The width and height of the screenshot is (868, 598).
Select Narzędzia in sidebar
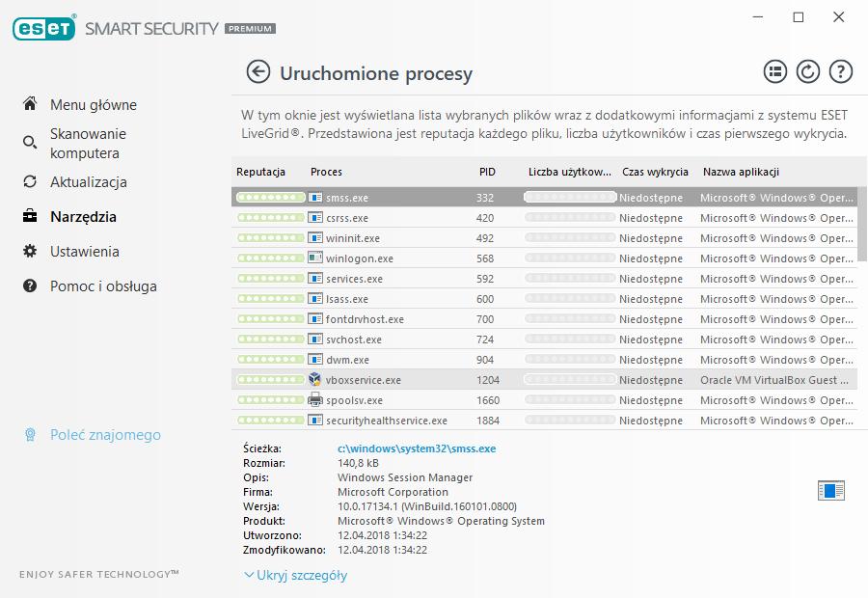pyautogui.click(x=83, y=216)
